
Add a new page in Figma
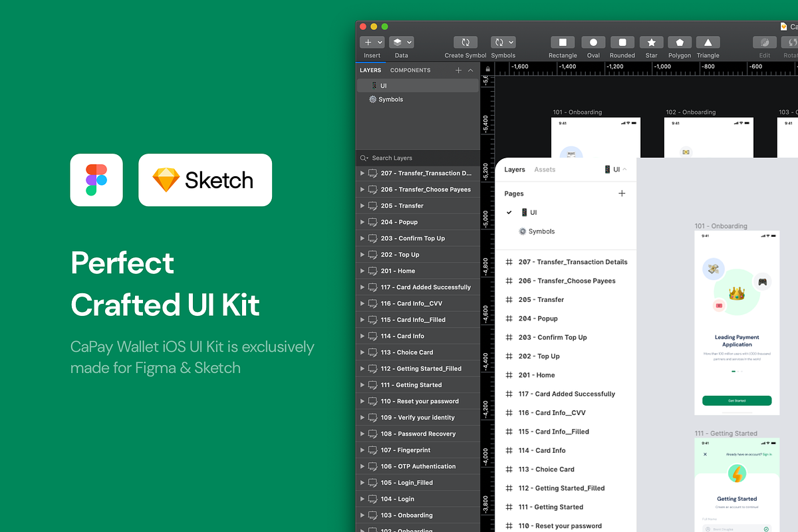click(622, 194)
